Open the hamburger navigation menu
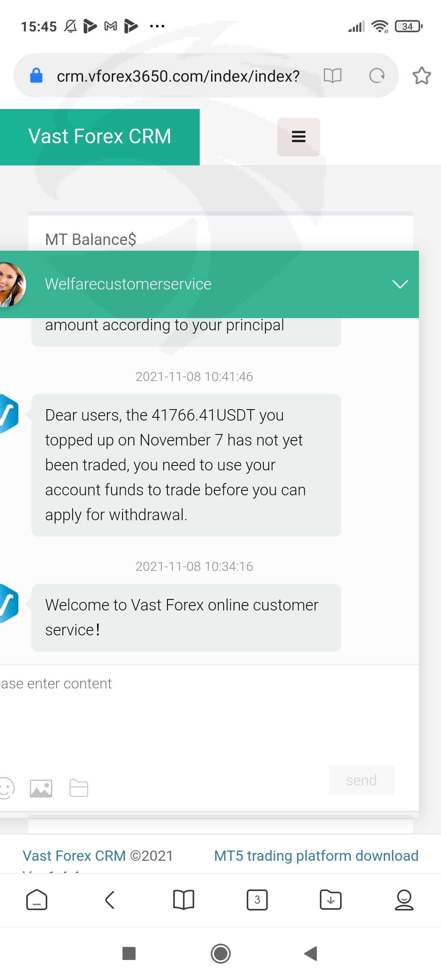The width and height of the screenshot is (441, 980). coord(298,137)
